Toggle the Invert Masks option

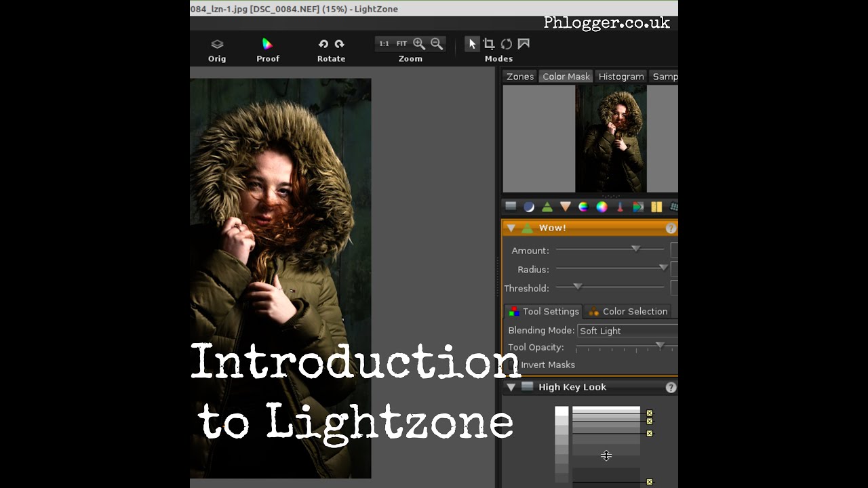(542, 365)
